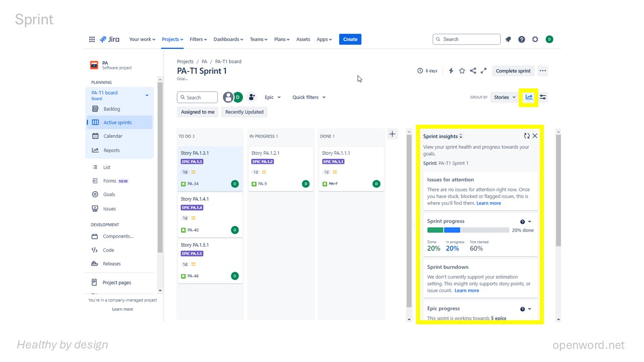Toggle the Recently Updated filter
Image resolution: width=644 pixels, height=362 pixels.
245,112
